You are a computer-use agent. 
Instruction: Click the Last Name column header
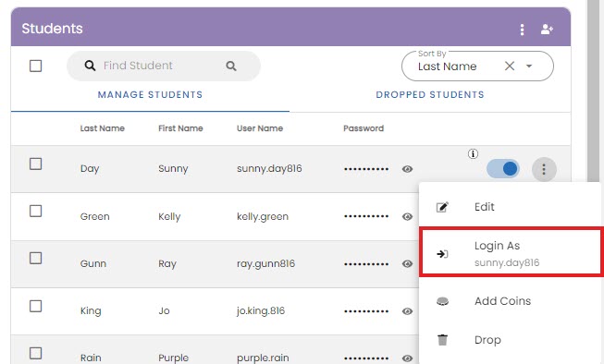click(102, 128)
